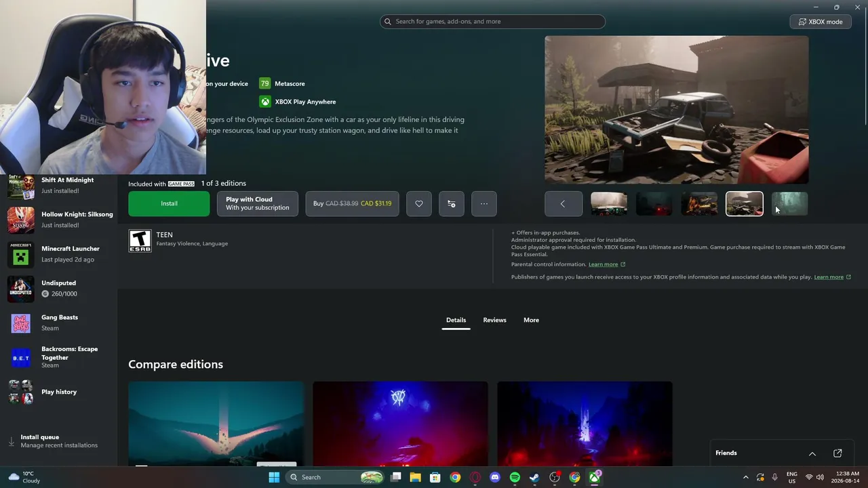Screen dimensions: 868x488
Task: Open Gang Beasts from the sidebar
Action: (x=60, y=323)
